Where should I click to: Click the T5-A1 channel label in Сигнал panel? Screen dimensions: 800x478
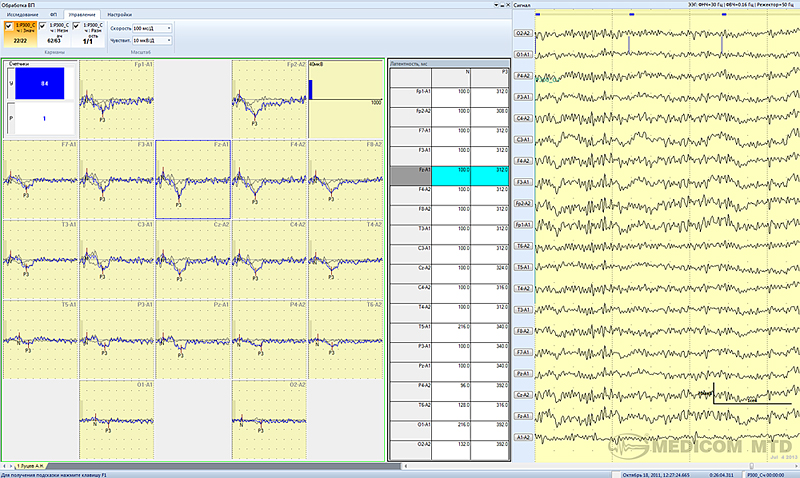coord(523,267)
